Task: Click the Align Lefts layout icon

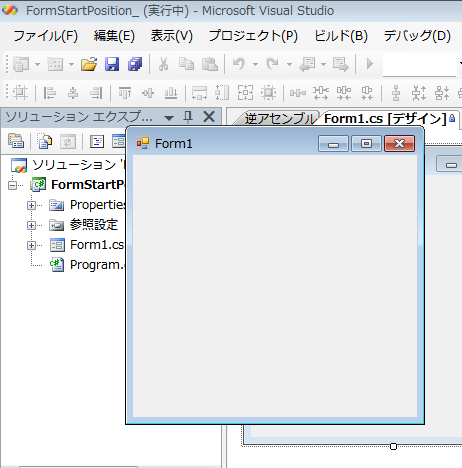Action: coord(50,92)
